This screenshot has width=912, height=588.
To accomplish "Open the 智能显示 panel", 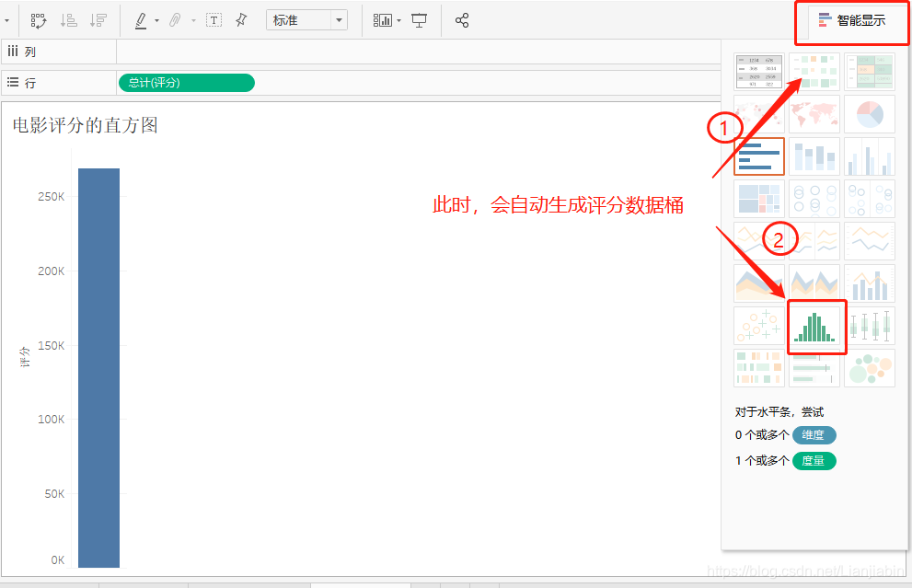I will [851, 18].
